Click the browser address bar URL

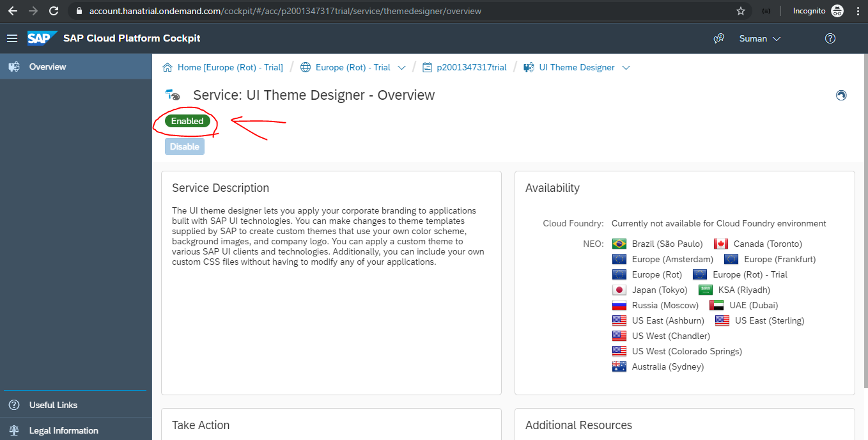point(285,11)
